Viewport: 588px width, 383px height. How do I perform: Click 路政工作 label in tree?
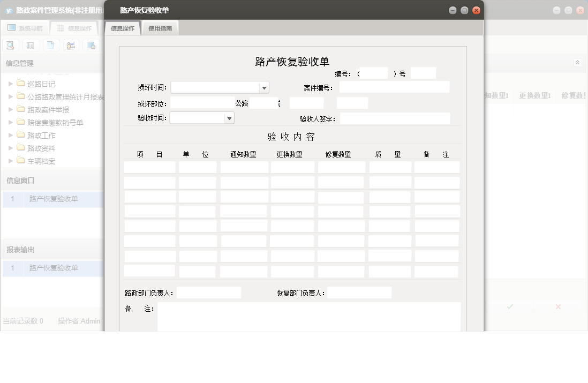[x=41, y=136]
